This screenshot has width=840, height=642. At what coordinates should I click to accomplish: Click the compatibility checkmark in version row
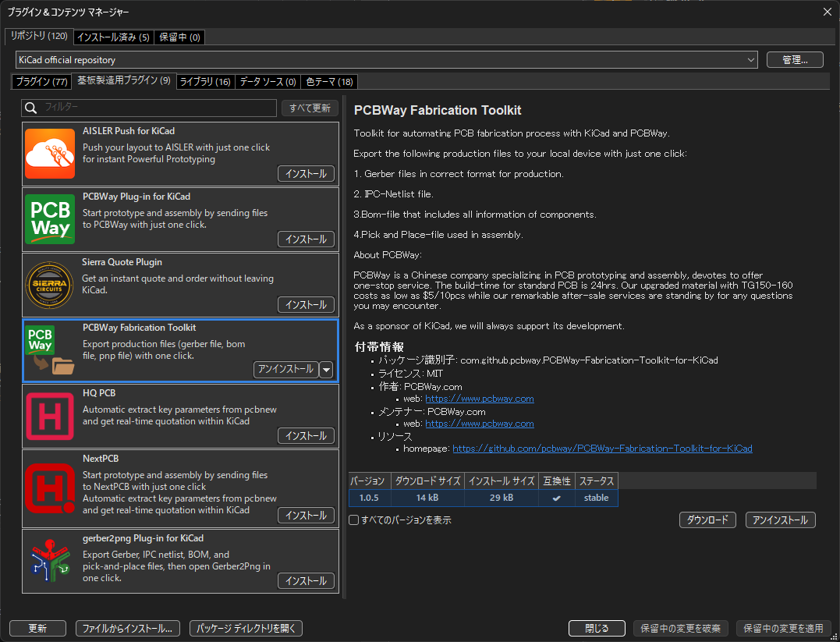[x=557, y=498]
